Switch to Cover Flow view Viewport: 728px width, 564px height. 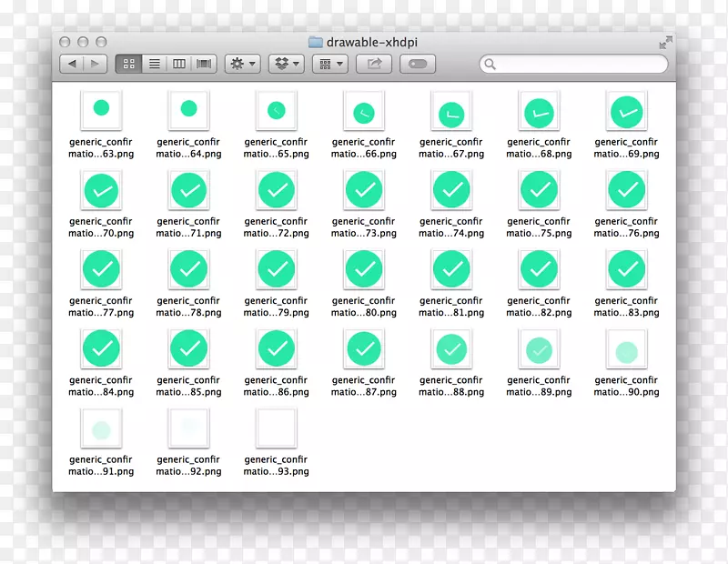pyautogui.click(x=205, y=64)
